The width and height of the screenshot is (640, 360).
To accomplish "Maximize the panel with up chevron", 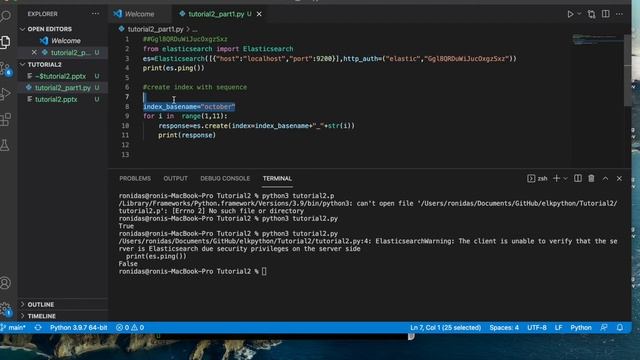I will (605, 179).
